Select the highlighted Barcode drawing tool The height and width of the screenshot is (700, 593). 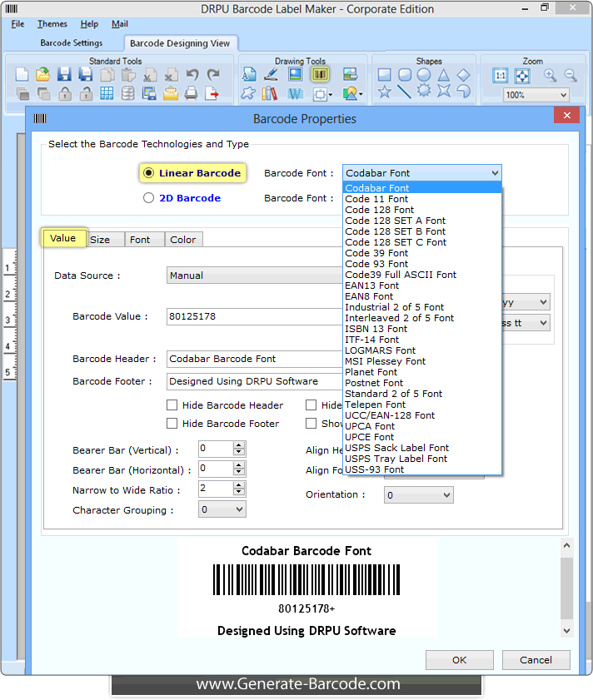coord(320,74)
